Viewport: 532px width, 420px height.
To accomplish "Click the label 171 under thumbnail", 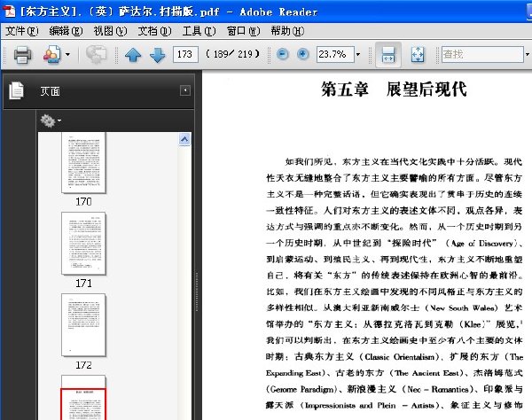I will (x=83, y=283).
